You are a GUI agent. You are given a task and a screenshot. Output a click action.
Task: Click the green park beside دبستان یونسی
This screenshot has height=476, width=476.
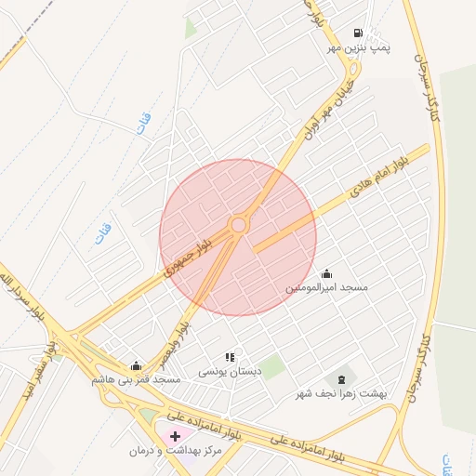[x=271, y=367]
